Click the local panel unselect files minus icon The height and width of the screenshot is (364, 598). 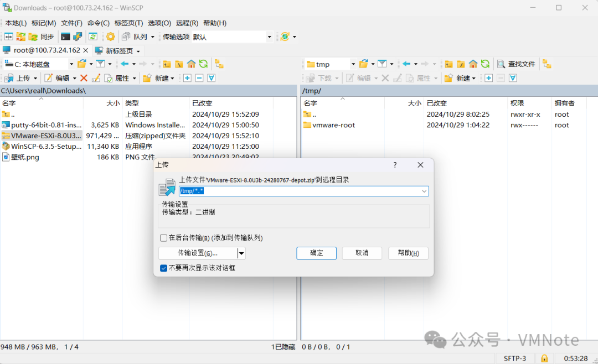click(199, 78)
